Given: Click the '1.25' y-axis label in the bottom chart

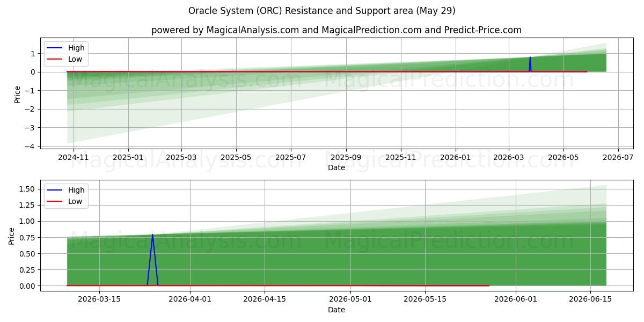Looking at the screenshot, I should click(27, 205).
